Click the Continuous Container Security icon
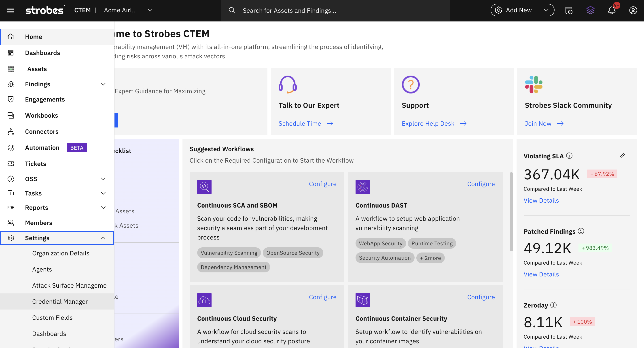644x348 pixels. pos(362,300)
